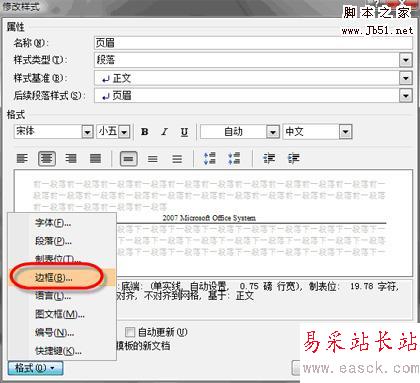Image resolution: width=420 pixels, height=383 pixels.
Task: Open the 样式基准 dropdown arrow
Action: click(406, 78)
